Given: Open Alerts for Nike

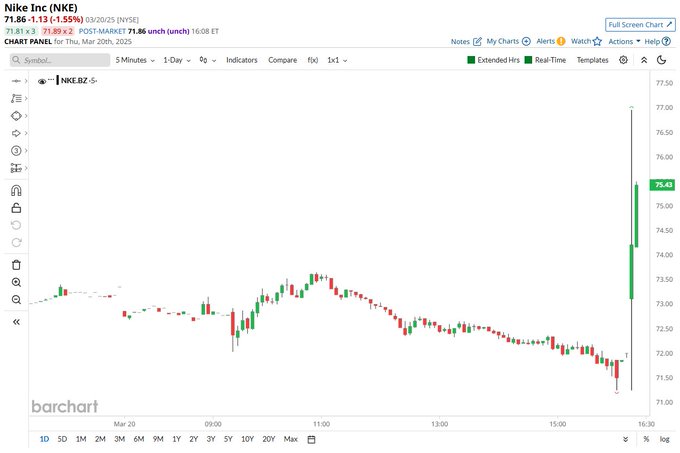Looking at the screenshot, I should click(x=551, y=41).
